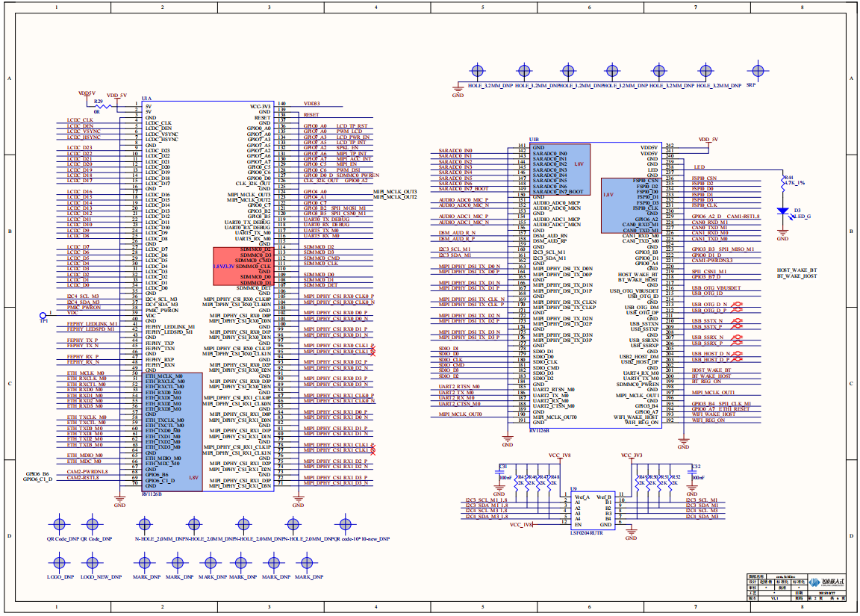Click the LCDC_CLK net label

coord(80,120)
